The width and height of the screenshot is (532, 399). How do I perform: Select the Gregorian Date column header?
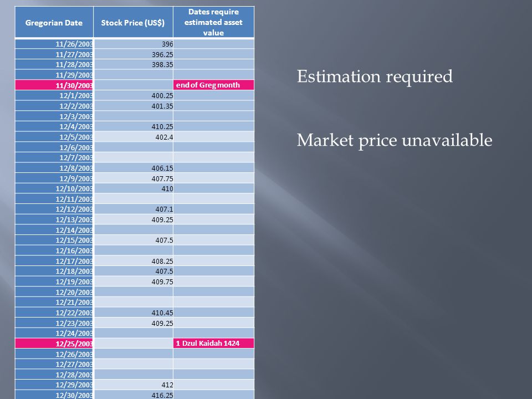54,22
